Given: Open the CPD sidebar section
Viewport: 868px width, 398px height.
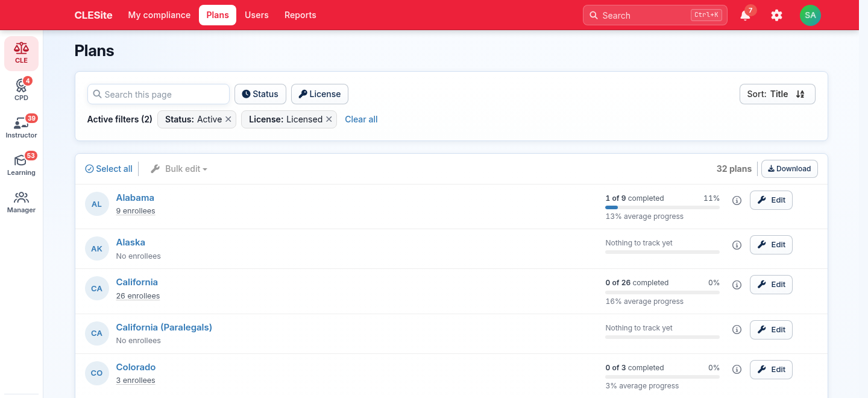Looking at the screenshot, I should tap(21, 90).
